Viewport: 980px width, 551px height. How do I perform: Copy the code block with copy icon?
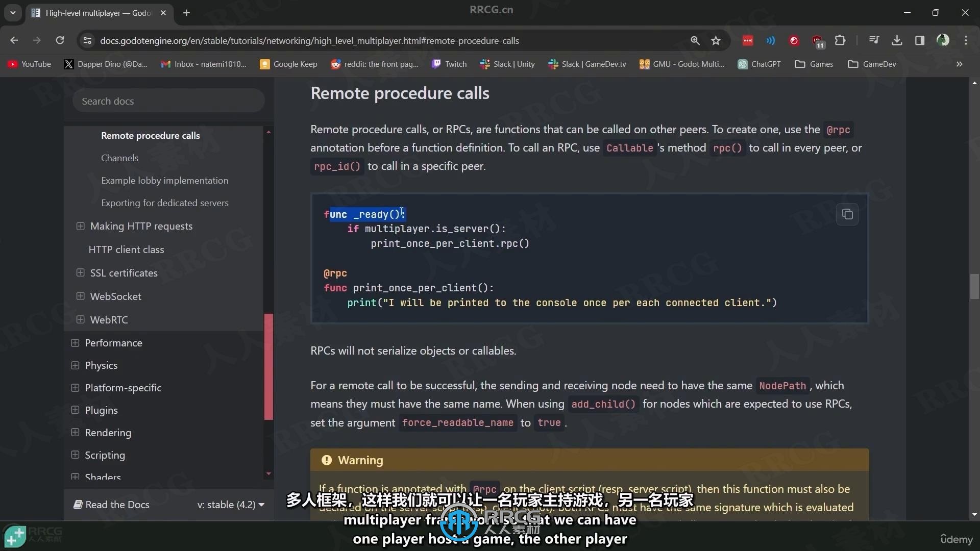point(847,214)
